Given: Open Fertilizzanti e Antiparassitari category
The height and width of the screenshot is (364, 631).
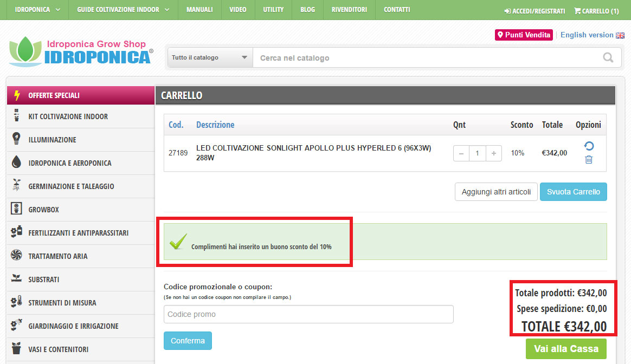Looking at the screenshot, I should [x=81, y=233].
